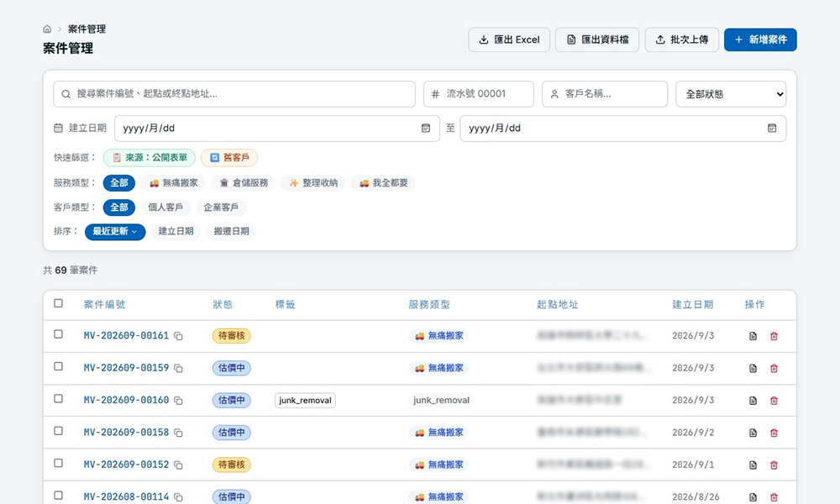Open calendar picker in end date field
Viewport: 840px width, 504px height.
(772, 129)
